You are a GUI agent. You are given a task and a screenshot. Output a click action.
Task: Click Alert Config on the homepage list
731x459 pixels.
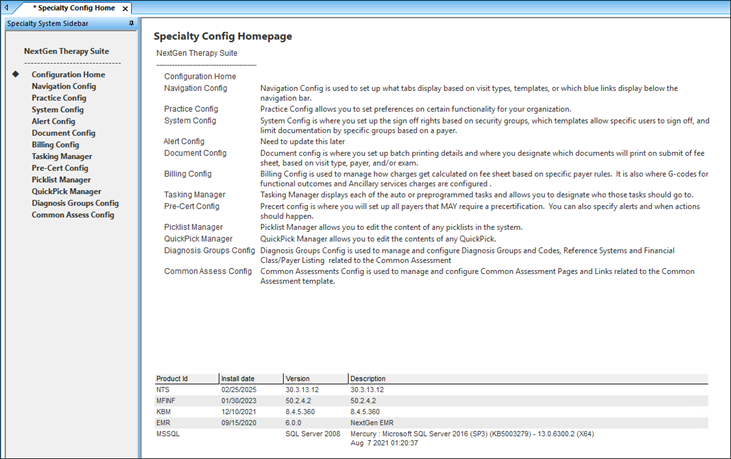184,141
